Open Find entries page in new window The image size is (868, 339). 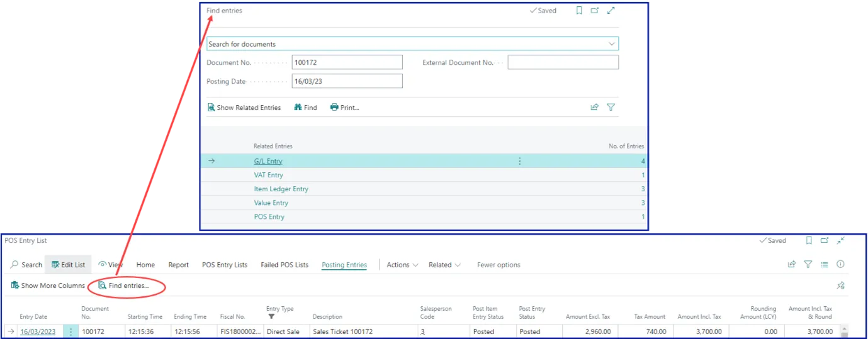[595, 11]
